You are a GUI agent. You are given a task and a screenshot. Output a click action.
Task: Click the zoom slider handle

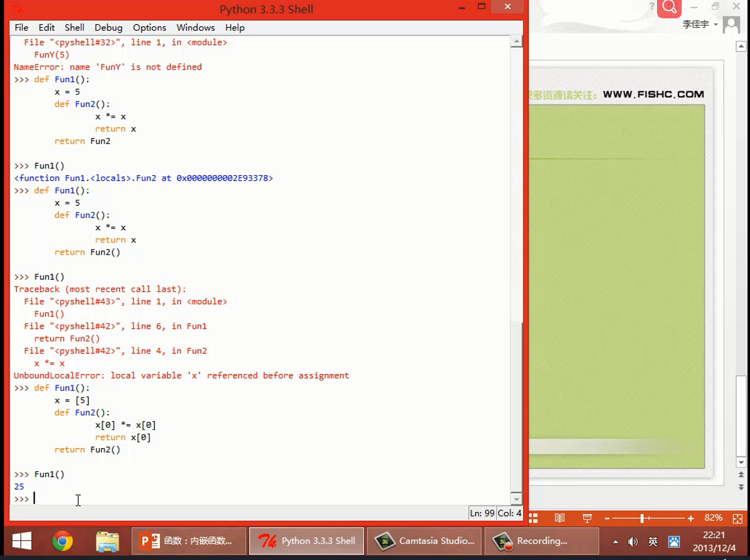coord(642,518)
